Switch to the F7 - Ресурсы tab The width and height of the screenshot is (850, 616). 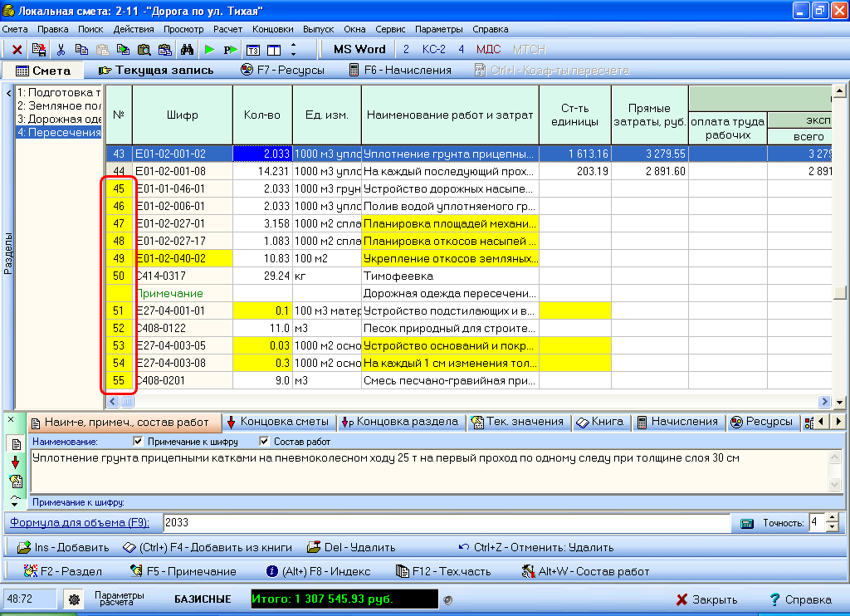pyautogui.click(x=282, y=71)
